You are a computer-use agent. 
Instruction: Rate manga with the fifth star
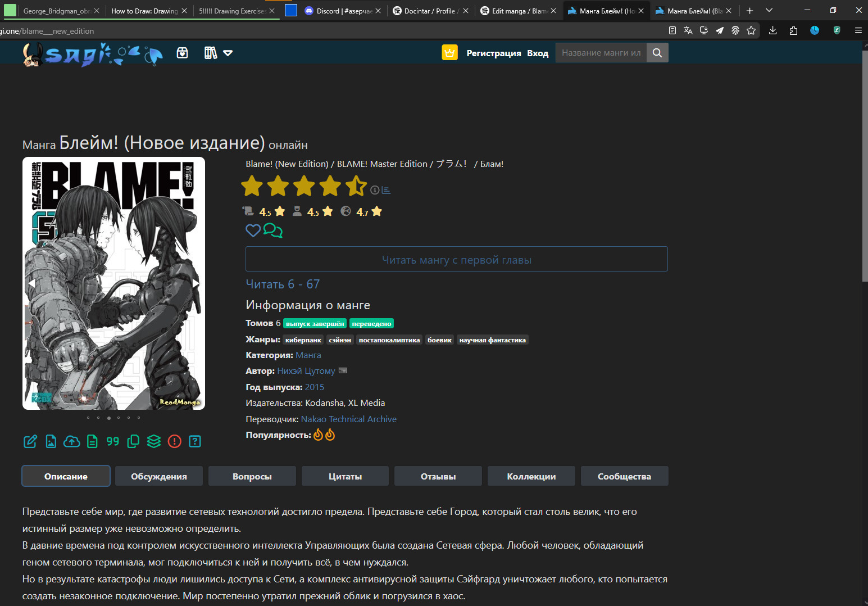click(356, 186)
